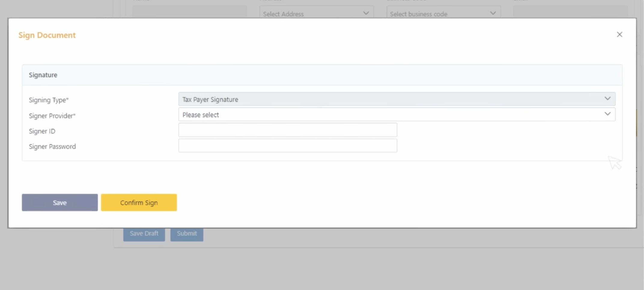Click the Signer Password field label

coord(52,147)
